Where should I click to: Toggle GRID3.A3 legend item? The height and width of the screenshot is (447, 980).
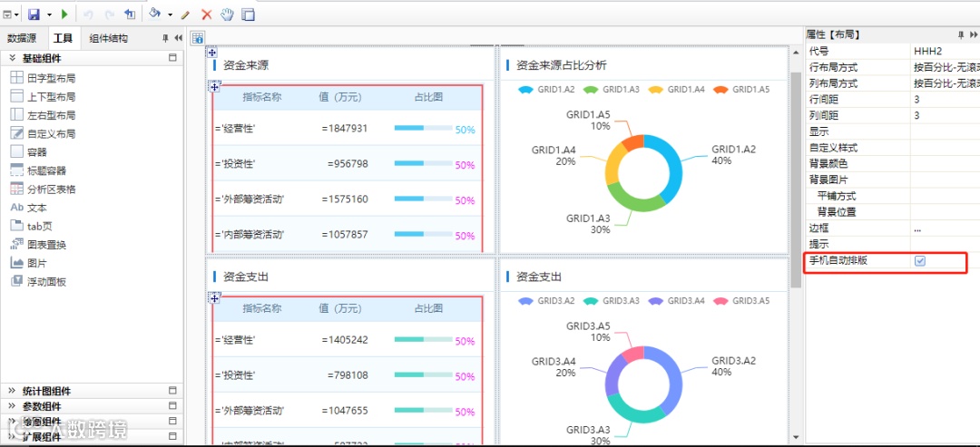click(612, 301)
